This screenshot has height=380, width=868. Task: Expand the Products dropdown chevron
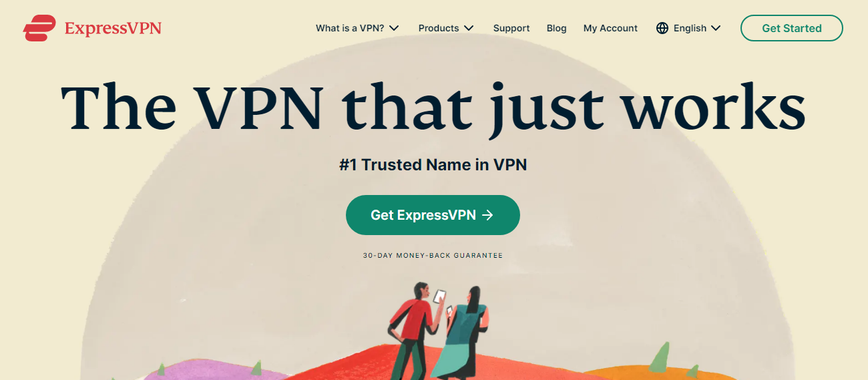[x=469, y=28]
